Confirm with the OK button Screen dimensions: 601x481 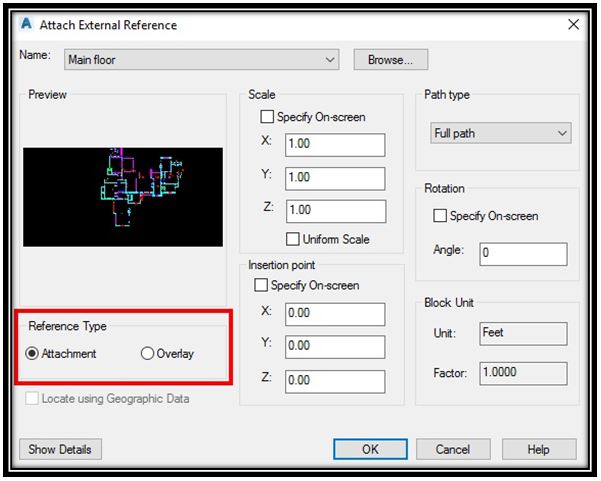pyautogui.click(x=370, y=449)
